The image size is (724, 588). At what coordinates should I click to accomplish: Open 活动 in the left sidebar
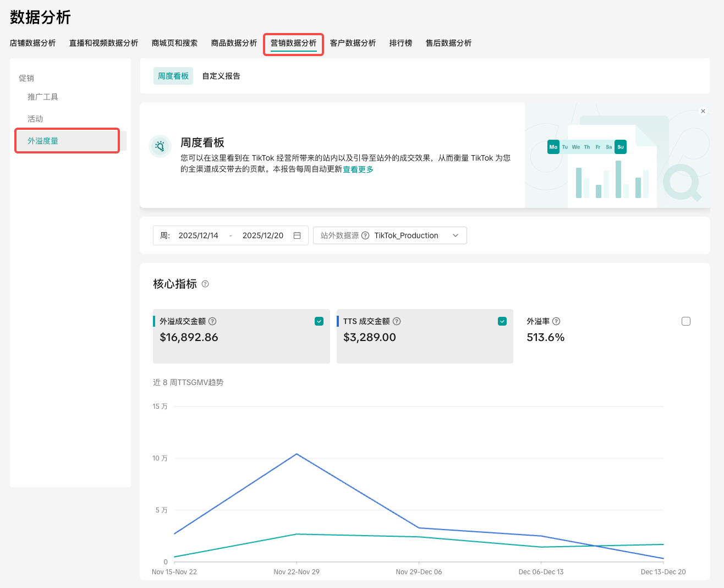35,119
